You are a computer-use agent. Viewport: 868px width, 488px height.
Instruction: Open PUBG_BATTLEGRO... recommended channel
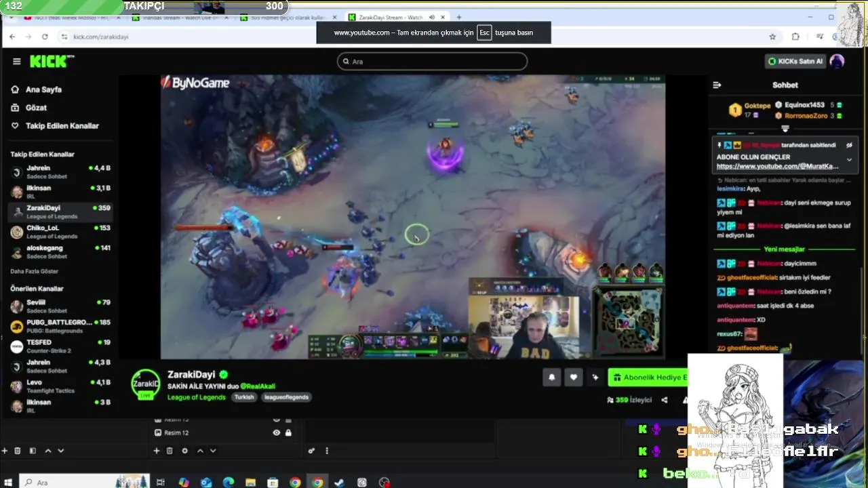[x=60, y=326]
